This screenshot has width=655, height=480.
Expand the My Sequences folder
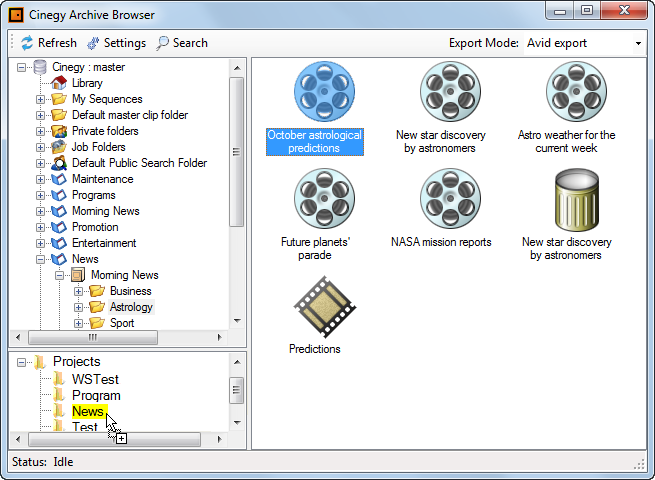(x=41, y=99)
